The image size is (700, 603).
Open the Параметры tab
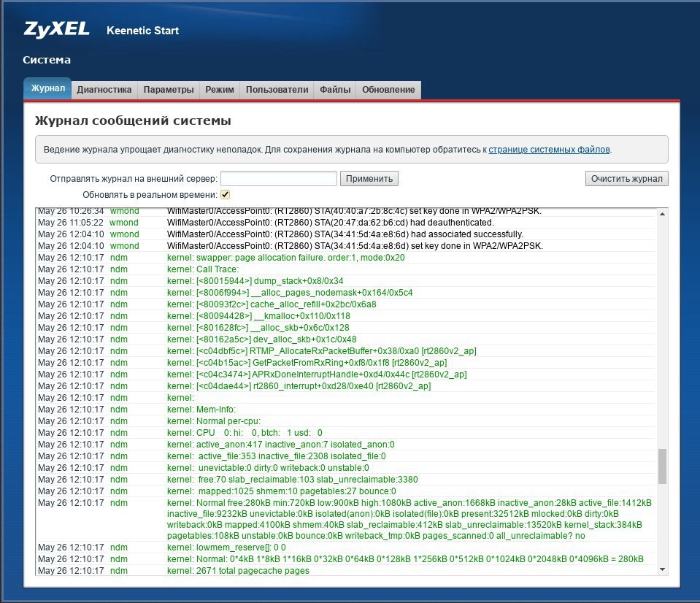(x=169, y=90)
